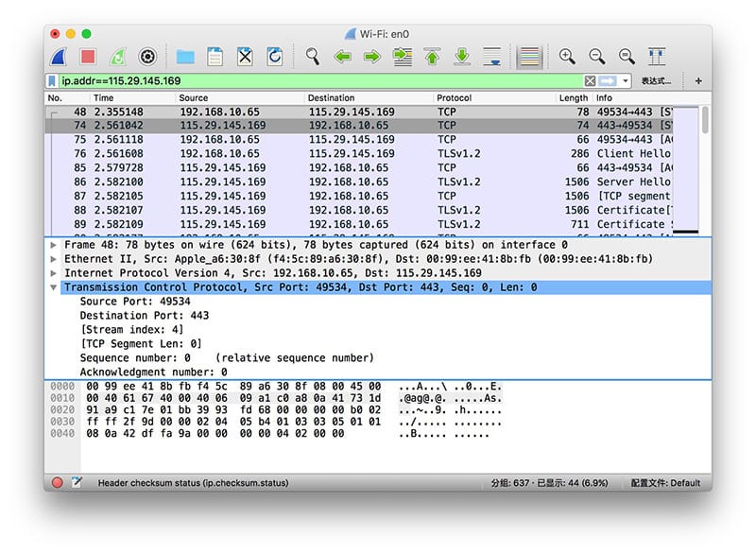
Task: Jump to the first packet
Action: [433, 57]
